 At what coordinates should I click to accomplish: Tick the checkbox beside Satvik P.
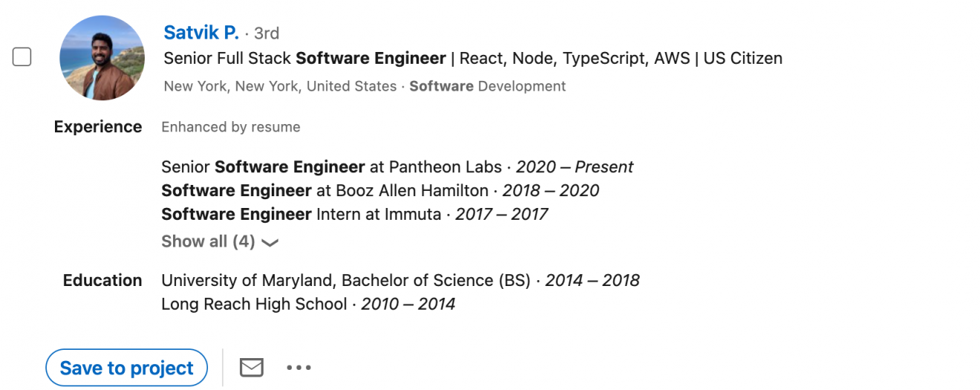[x=22, y=56]
